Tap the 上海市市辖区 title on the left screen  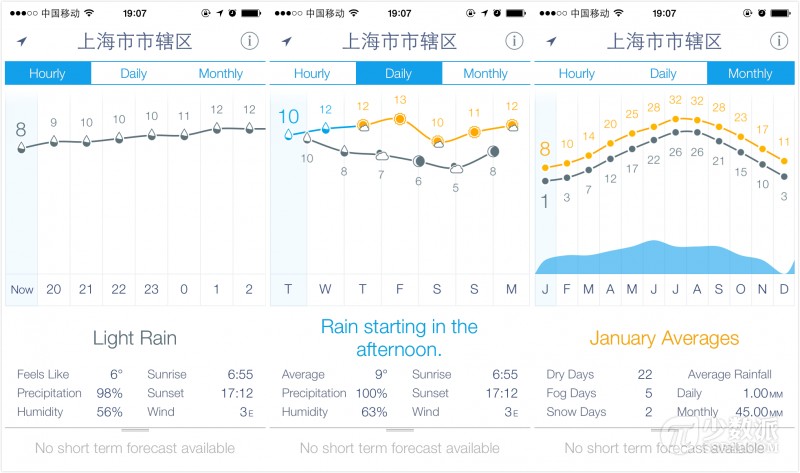point(135,42)
